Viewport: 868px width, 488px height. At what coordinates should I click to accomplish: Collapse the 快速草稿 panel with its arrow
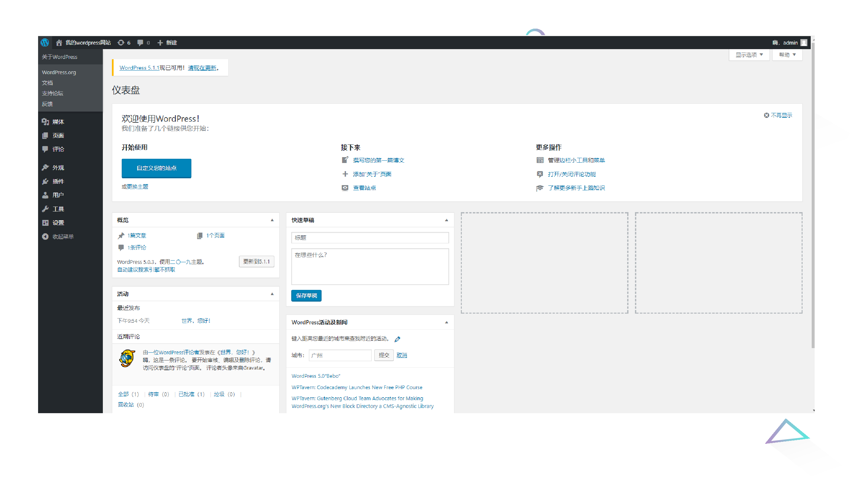pos(447,220)
